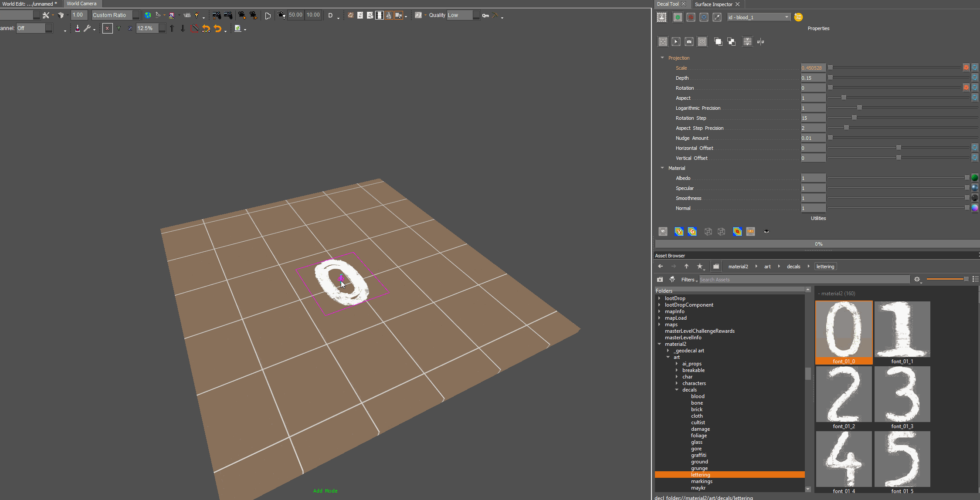Click the decals breadcrumb

tap(793, 267)
